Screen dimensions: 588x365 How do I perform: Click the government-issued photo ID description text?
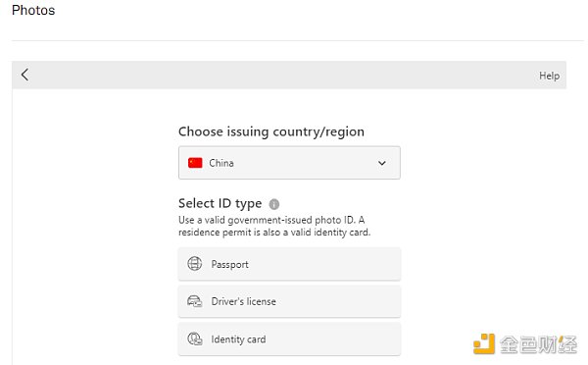pyautogui.click(x=274, y=226)
